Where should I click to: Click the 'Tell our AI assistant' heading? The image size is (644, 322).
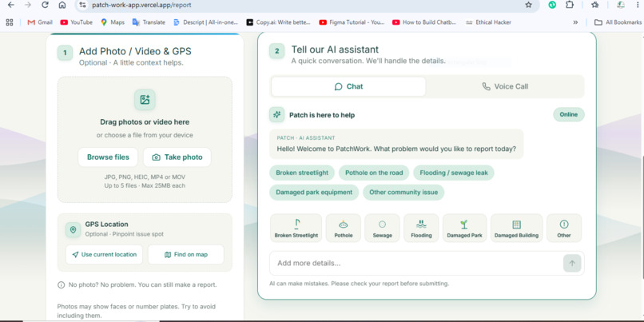(x=335, y=50)
